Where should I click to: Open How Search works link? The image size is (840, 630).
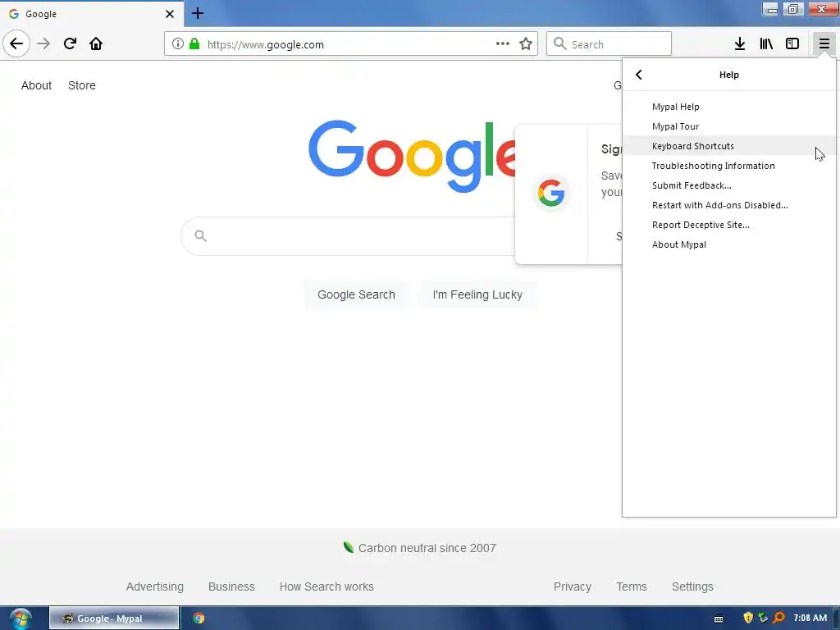[326, 587]
